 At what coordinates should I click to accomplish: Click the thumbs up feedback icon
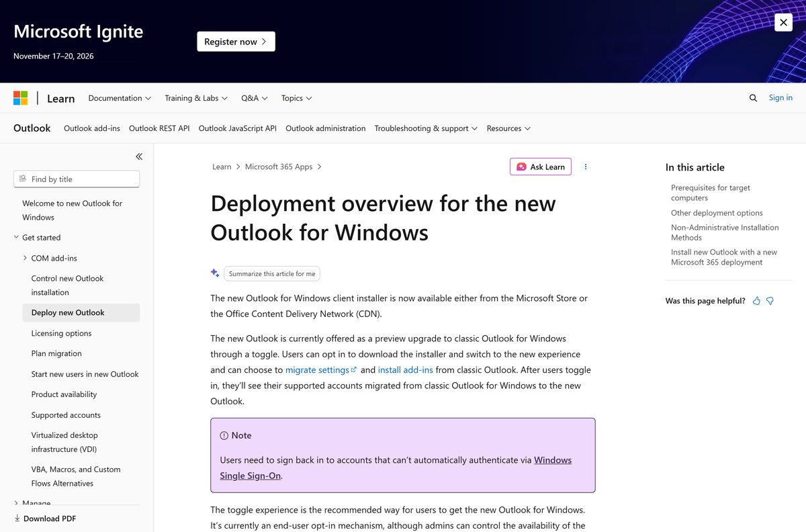pyautogui.click(x=756, y=301)
